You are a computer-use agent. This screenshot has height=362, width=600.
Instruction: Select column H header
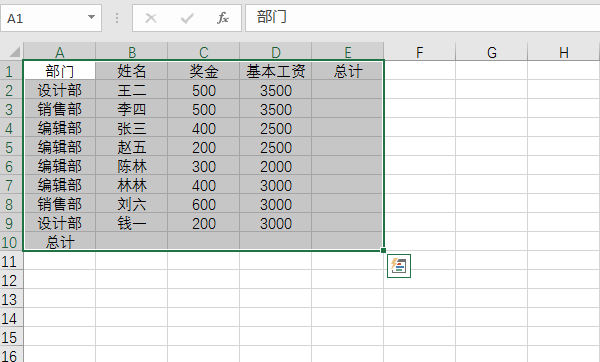pyautogui.click(x=563, y=51)
